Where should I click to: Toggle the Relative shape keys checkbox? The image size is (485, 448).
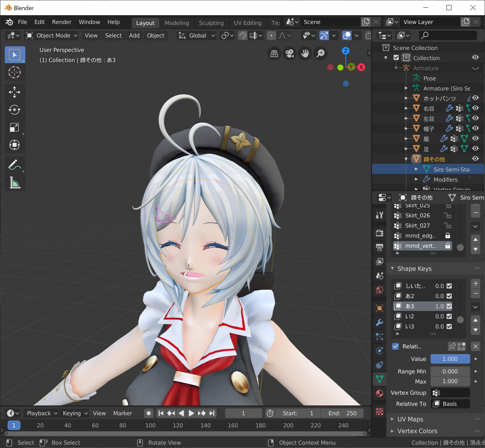point(395,346)
